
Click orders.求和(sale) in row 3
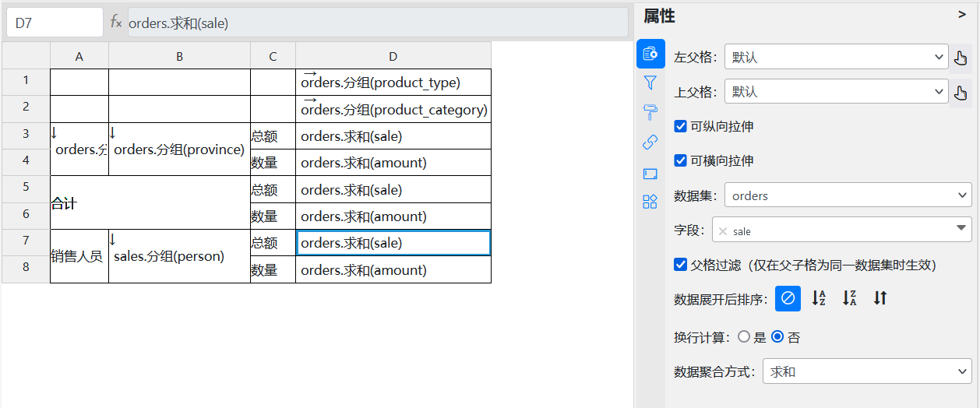coord(393,135)
